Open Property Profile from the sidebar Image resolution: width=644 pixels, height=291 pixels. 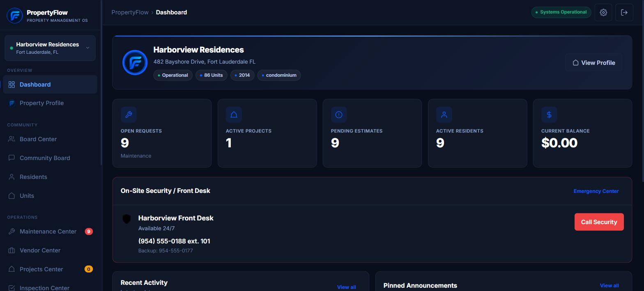pos(50,103)
